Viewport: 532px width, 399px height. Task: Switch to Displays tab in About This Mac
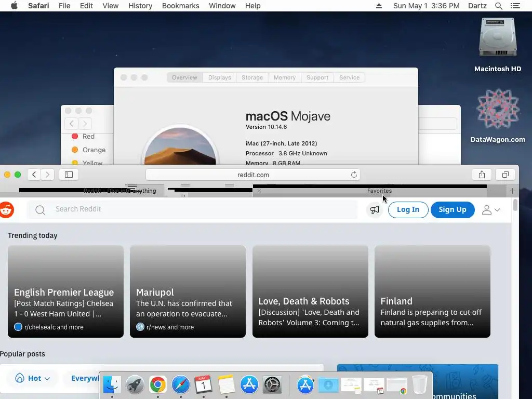220,77
